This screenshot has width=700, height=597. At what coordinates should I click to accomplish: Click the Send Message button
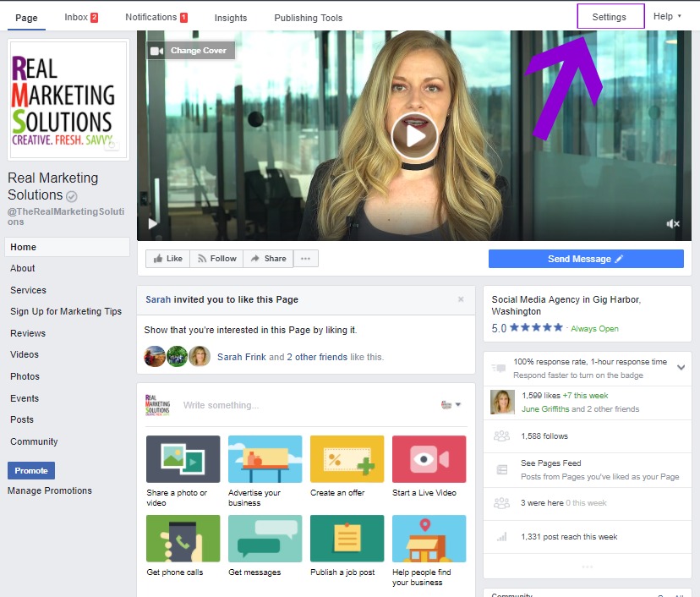click(x=586, y=259)
